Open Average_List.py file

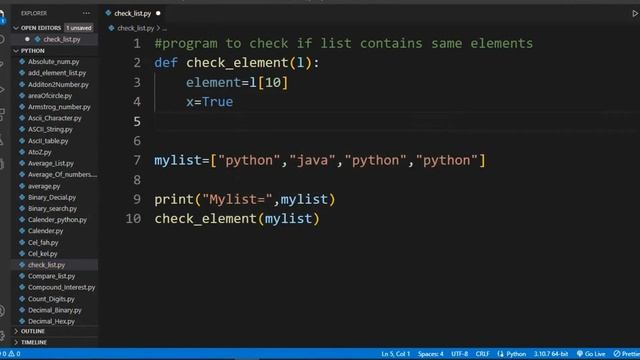point(51,163)
